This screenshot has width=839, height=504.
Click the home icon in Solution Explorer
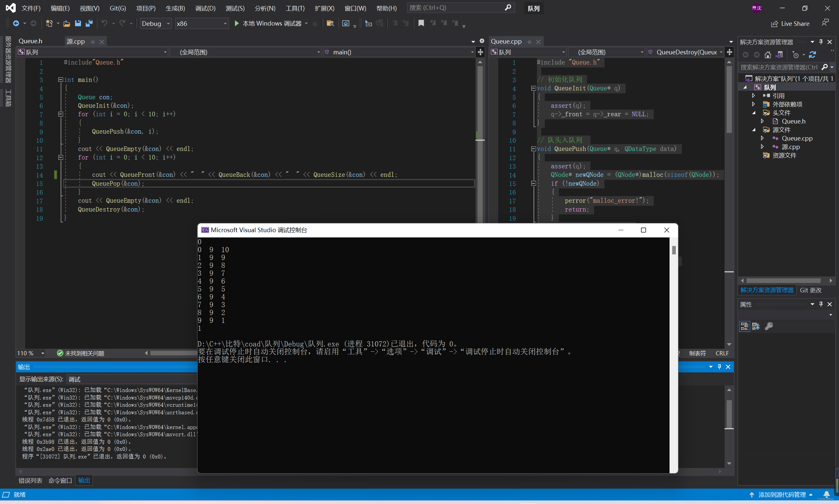coord(768,55)
